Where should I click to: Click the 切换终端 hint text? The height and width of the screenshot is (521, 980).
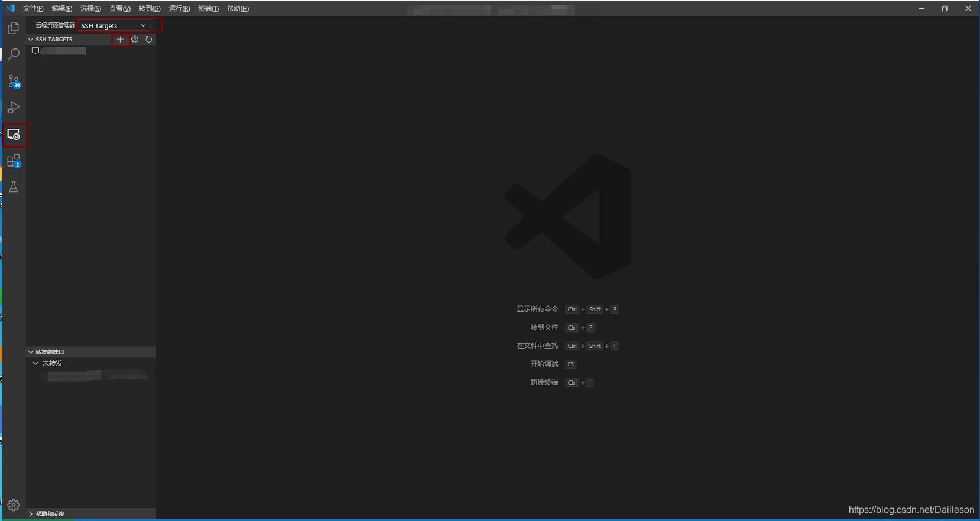coord(544,382)
